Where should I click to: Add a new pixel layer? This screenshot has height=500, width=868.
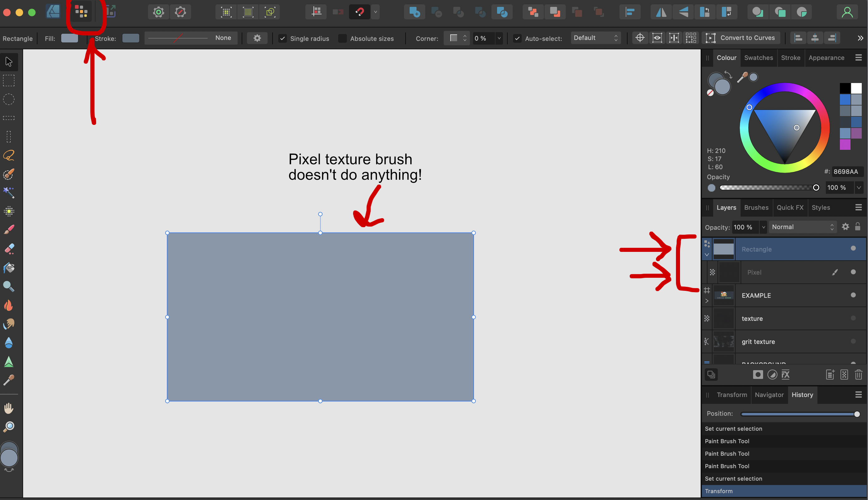tap(844, 374)
